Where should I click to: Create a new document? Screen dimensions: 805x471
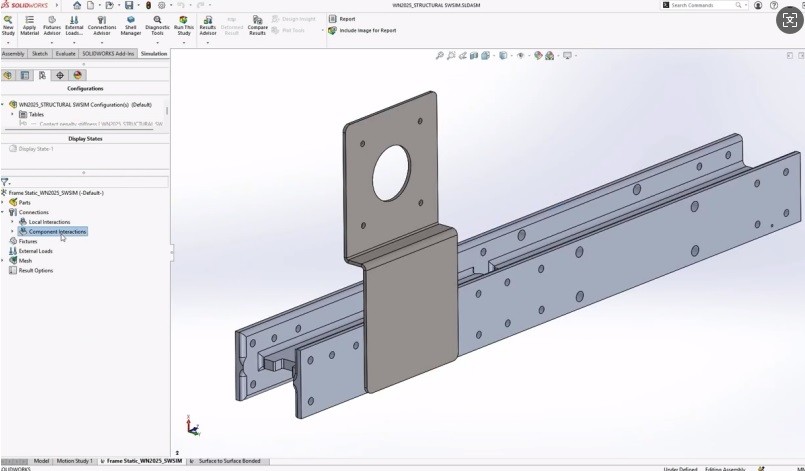pyautogui.click(x=91, y=5)
